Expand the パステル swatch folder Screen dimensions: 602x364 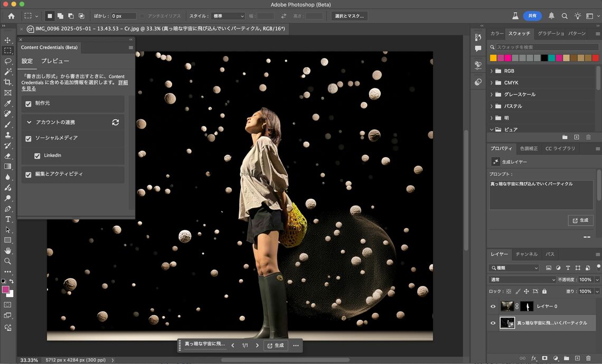click(492, 106)
